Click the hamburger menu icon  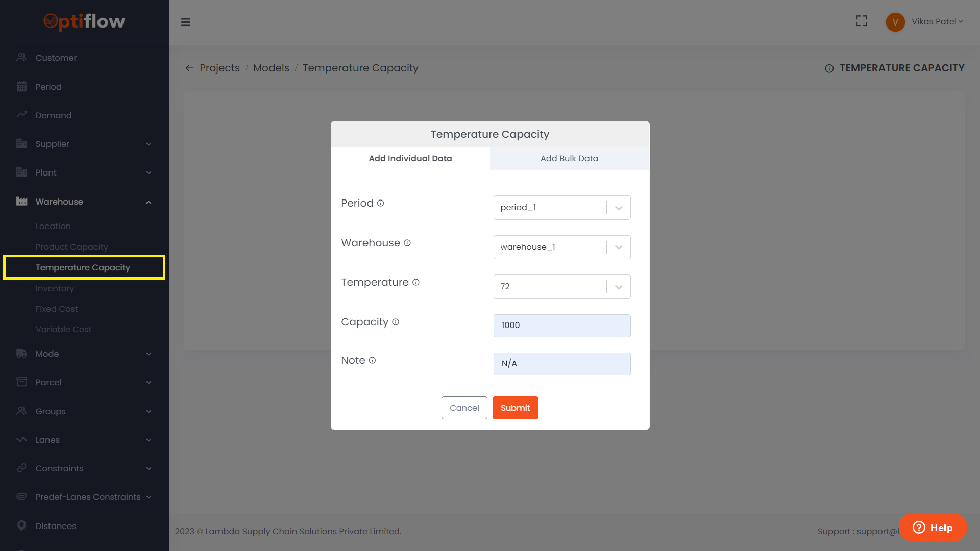pyautogui.click(x=185, y=22)
